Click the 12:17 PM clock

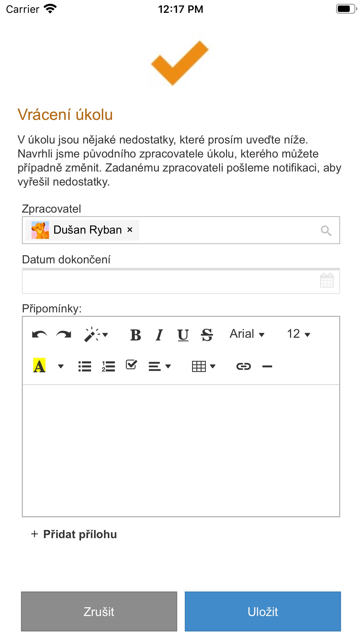[x=181, y=9]
